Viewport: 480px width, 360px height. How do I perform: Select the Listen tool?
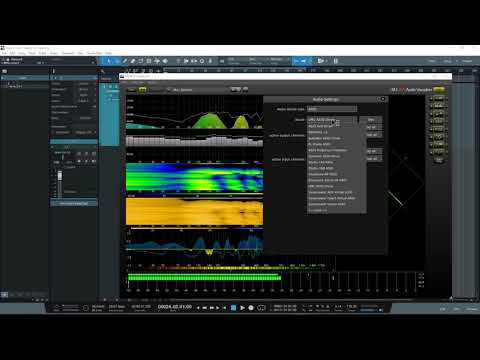pyautogui.click(x=165, y=61)
